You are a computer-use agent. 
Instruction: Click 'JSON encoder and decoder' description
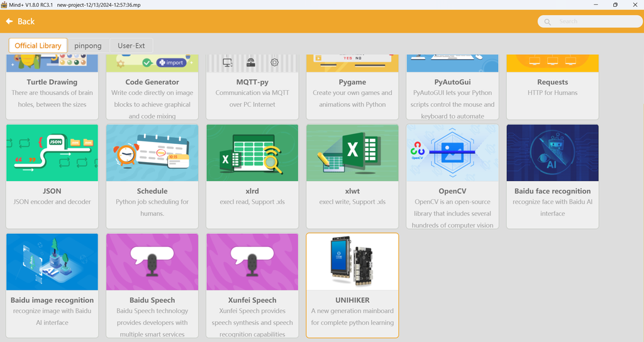pyautogui.click(x=52, y=202)
